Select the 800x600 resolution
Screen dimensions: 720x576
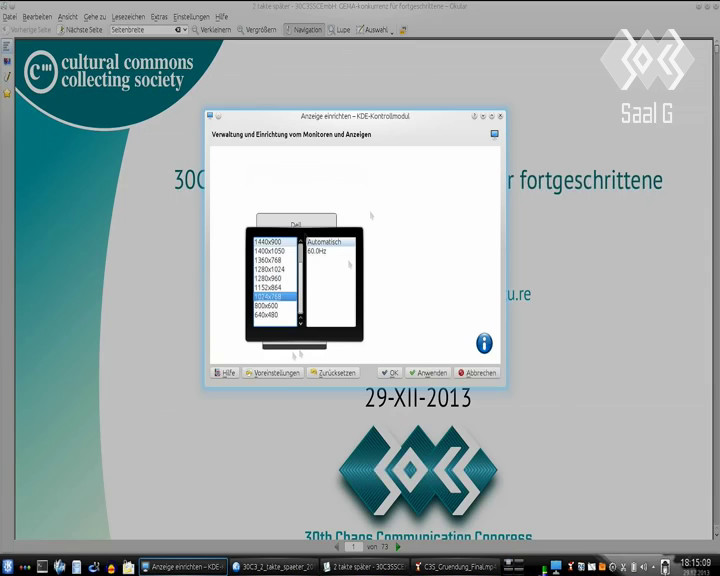(275, 306)
